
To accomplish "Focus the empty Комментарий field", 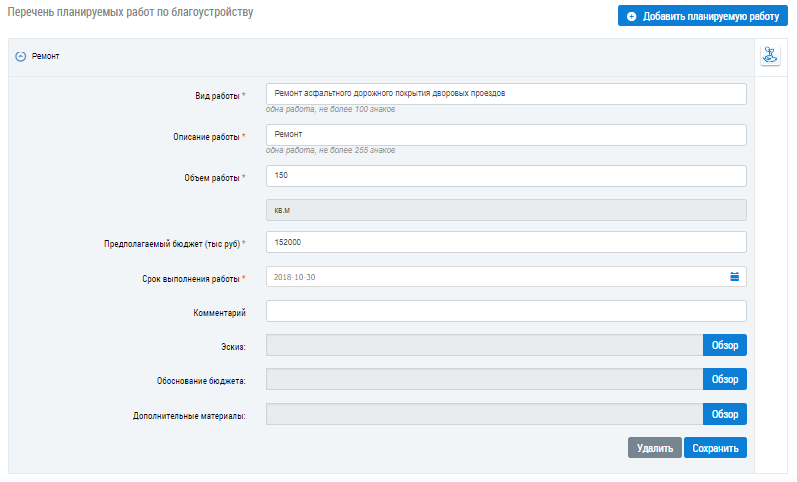I will tap(506, 312).
